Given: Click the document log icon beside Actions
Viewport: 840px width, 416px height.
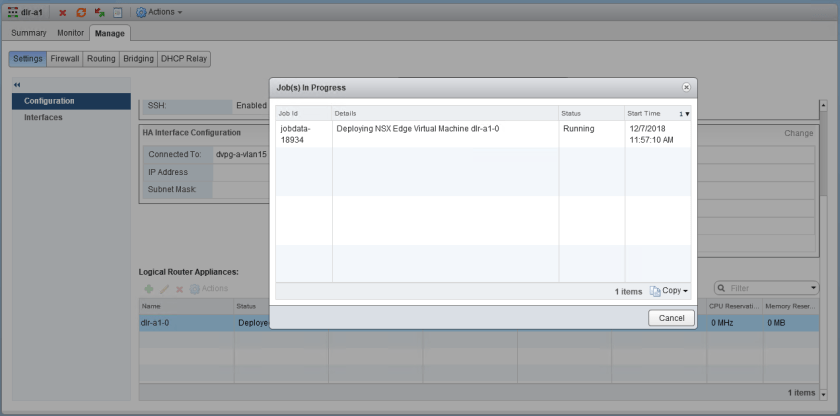Looking at the screenshot, I should tap(117, 12).
